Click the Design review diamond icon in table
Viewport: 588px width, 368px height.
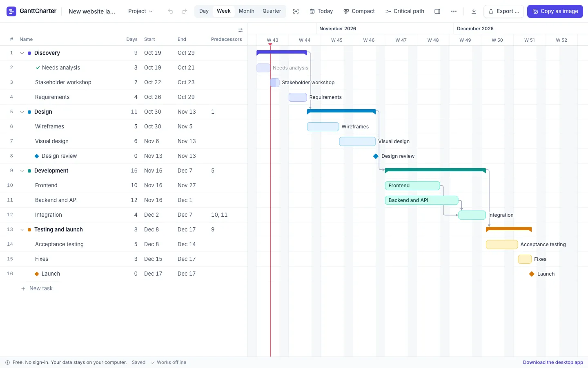tap(37, 156)
